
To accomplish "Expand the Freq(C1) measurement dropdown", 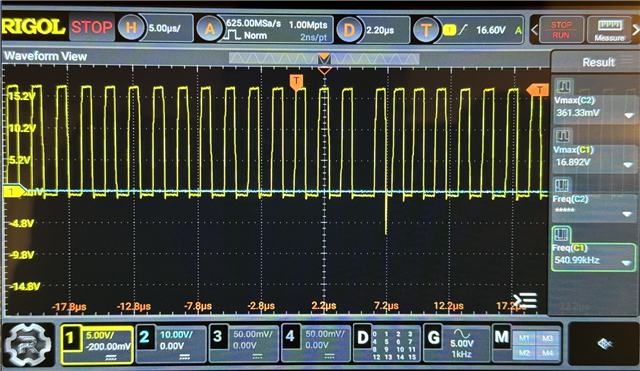I will 626,263.
